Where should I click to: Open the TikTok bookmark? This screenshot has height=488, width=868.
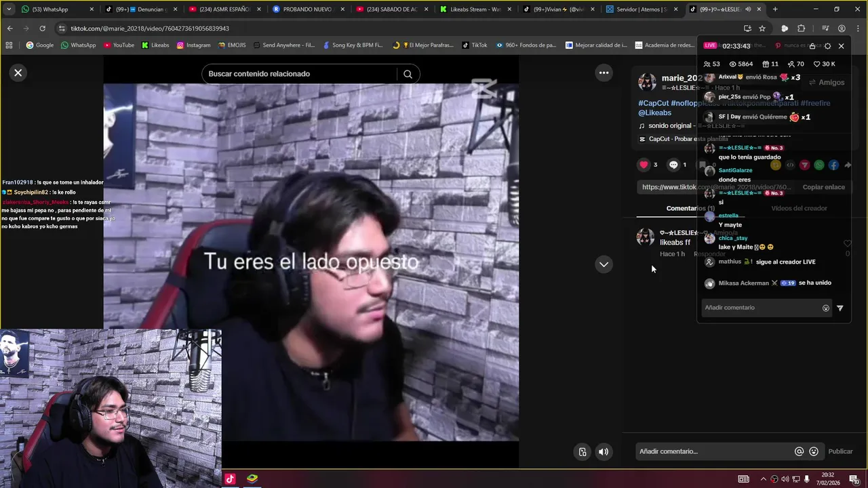pyautogui.click(x=475, y=45)
